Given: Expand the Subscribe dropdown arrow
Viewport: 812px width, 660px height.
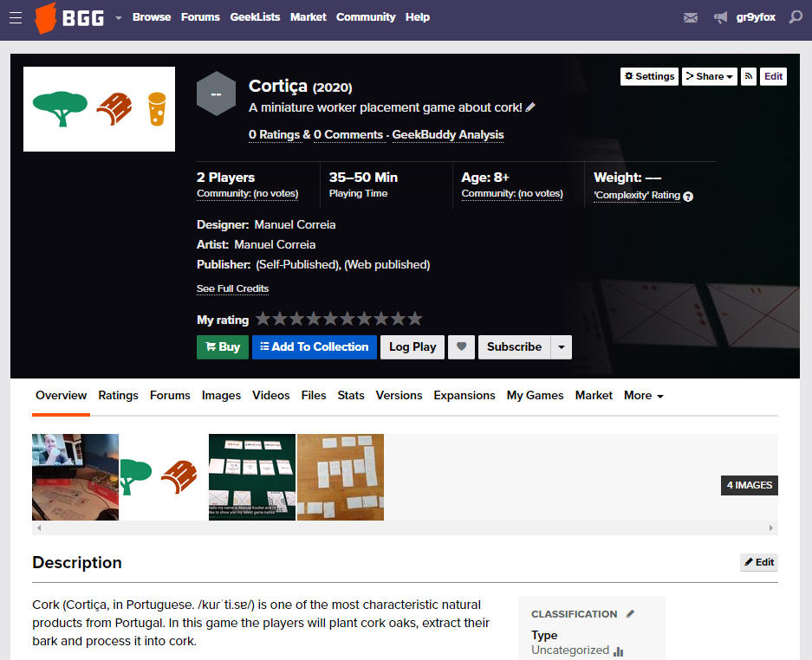Looking at the screenshot, I should 562,347.
